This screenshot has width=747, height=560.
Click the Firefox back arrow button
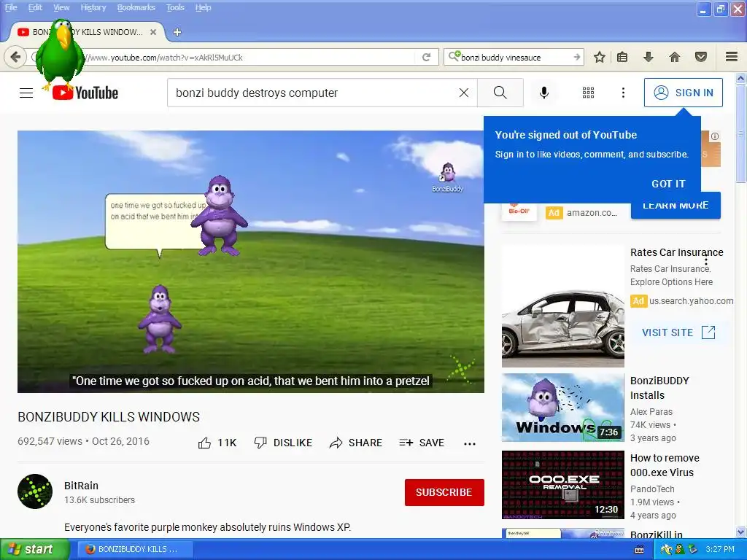coord(15,57)
